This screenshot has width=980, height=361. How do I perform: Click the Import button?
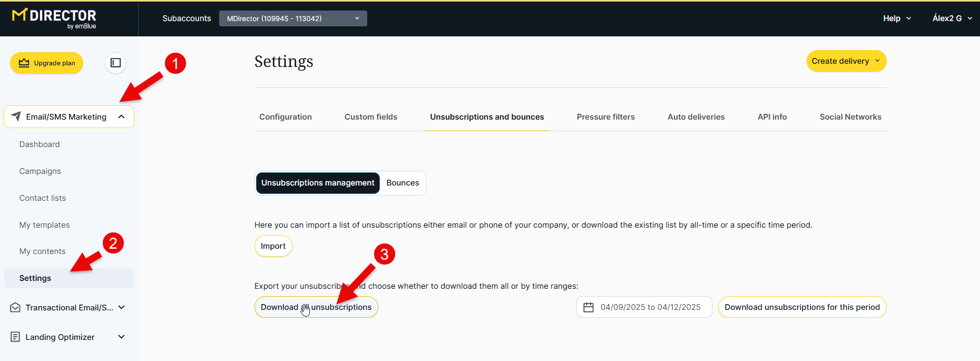(x=273, y=246)
